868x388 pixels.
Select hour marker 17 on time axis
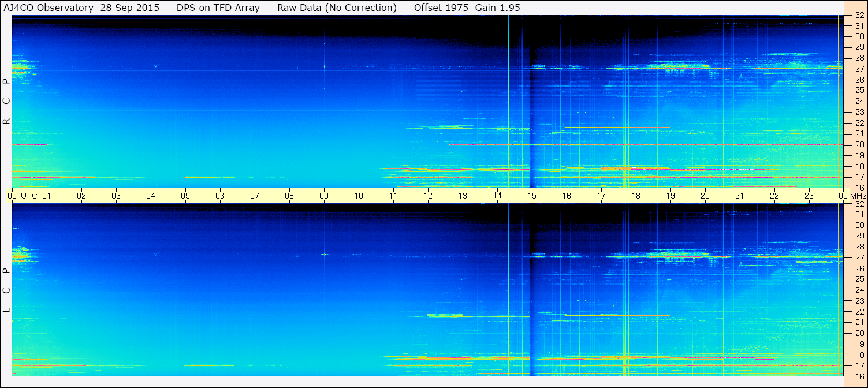(x=601, y=196)
